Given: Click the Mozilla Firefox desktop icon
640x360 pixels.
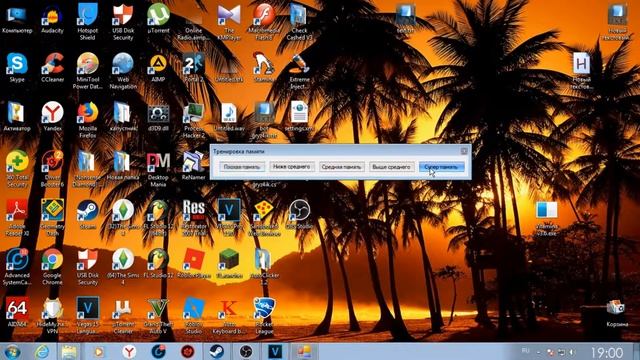Looking at the screenshot, I should pos(87,120).
